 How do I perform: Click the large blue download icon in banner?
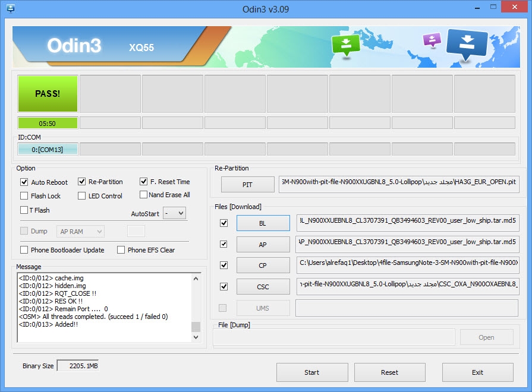coord(467,45)
